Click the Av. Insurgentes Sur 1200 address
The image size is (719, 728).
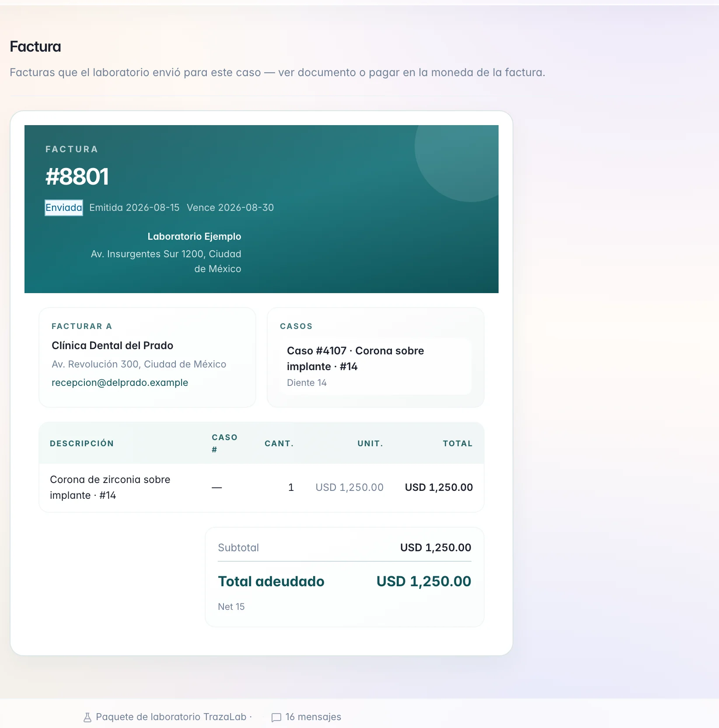pyautogui.click(x=166, y=261)
